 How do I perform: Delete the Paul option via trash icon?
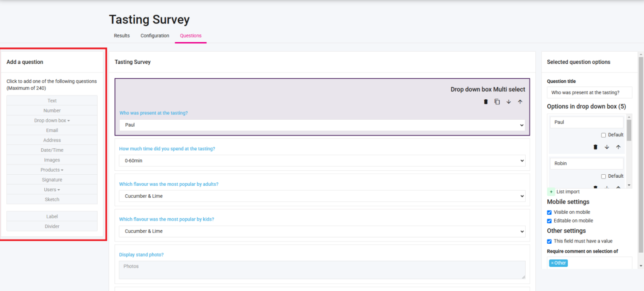coord(595,147)
